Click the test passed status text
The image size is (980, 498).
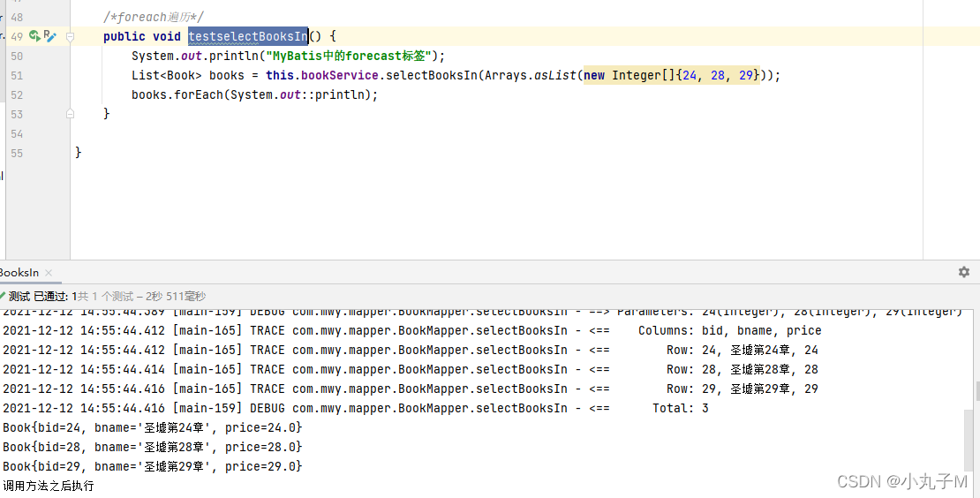coord(108,296)
